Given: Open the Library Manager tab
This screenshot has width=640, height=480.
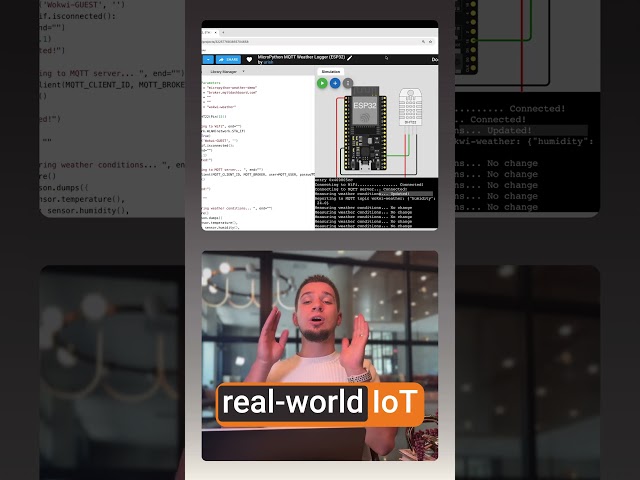Looking at the screenshot, I should click(223, 71).
